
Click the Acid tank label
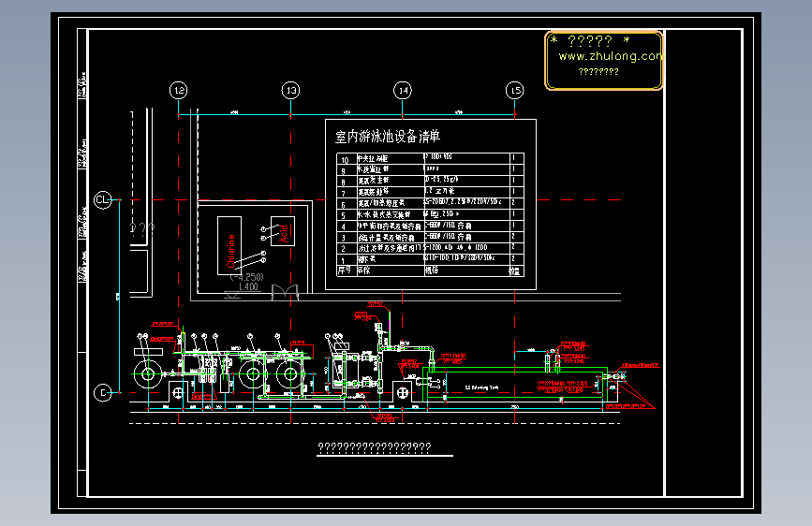tap(283, 233)
